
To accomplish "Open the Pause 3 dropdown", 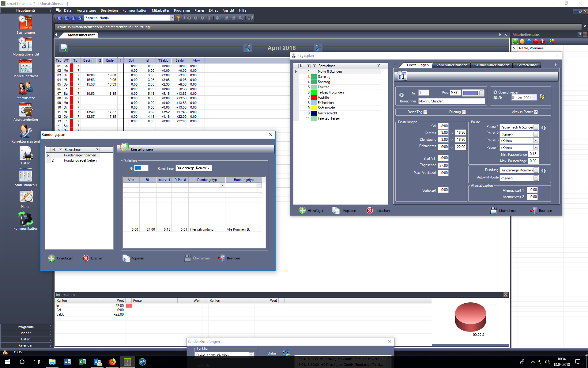I will tap(536, 141).
